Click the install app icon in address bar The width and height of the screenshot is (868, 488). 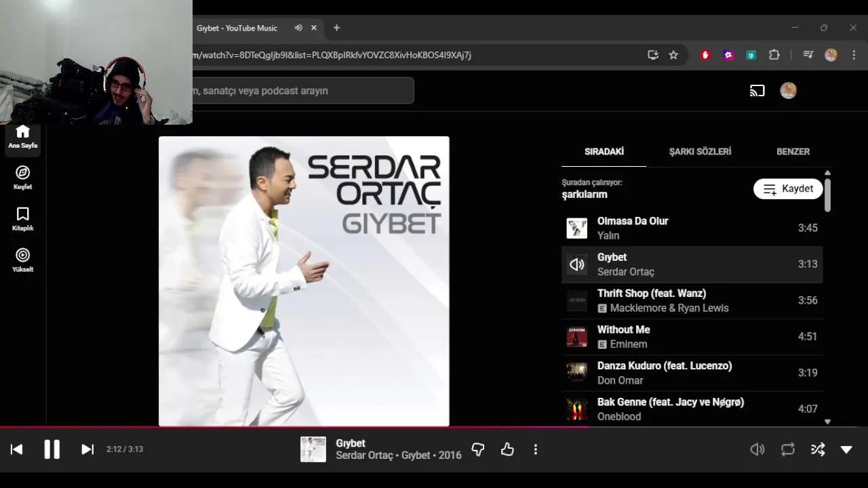pyautogui.click(x=653, y=55)
